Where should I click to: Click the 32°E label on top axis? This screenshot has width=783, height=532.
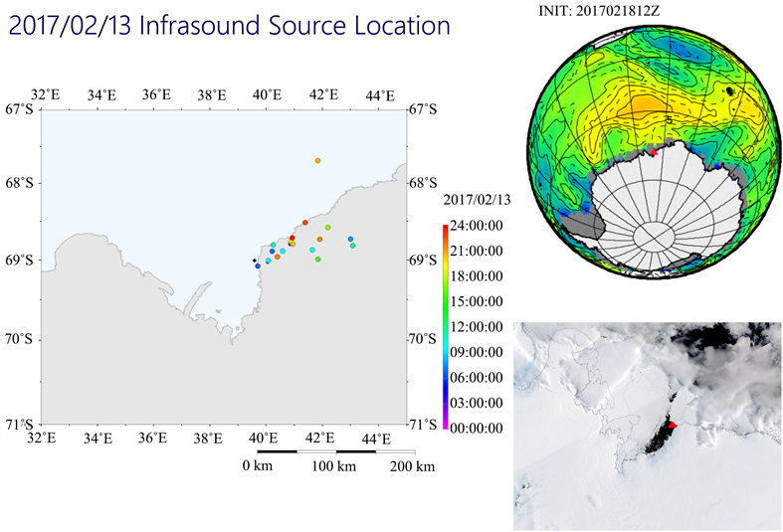tap(45, 94)
